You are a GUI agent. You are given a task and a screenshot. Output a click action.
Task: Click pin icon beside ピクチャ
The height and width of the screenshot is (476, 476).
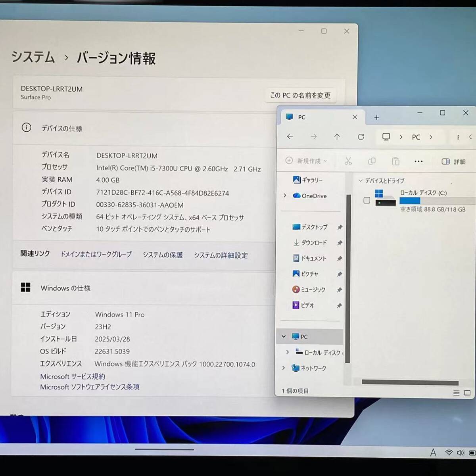coord(340,274)
